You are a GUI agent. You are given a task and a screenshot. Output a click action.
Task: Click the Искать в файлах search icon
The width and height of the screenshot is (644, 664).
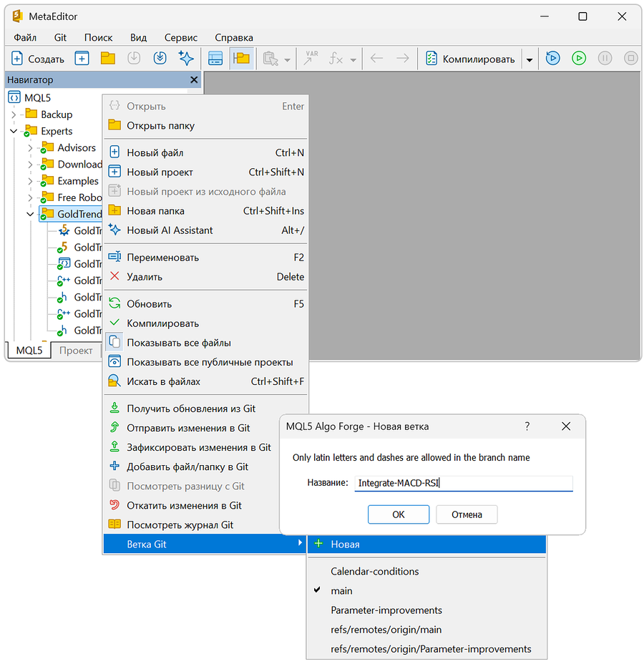tap(114, 381)
